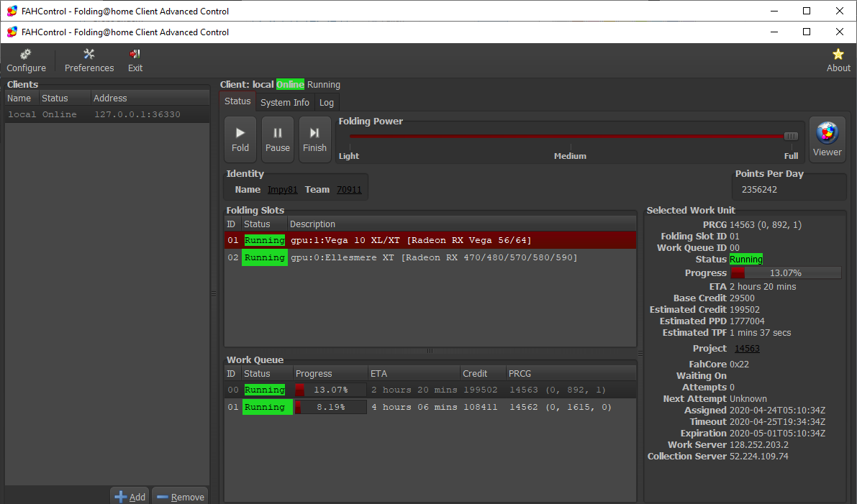
Task: Switch to the System Info tab
Action: [285, 103]
